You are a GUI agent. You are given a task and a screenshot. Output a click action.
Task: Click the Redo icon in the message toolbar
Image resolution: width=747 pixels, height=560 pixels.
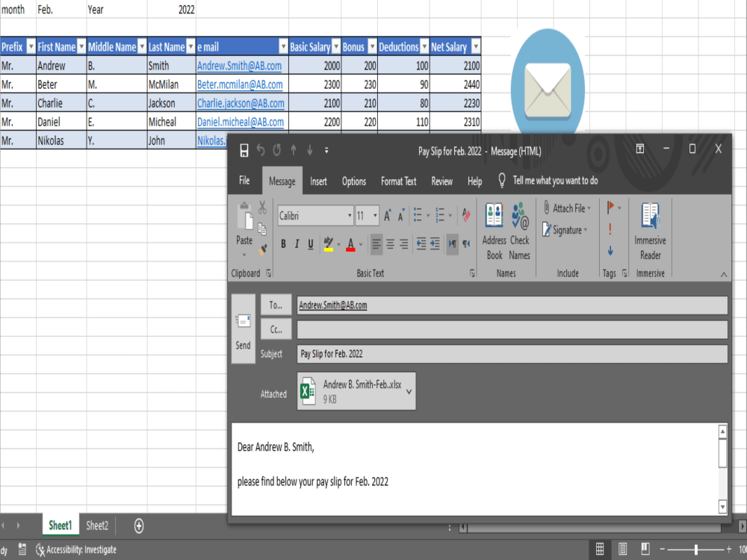pyautogui.click(x=277, y=151)
